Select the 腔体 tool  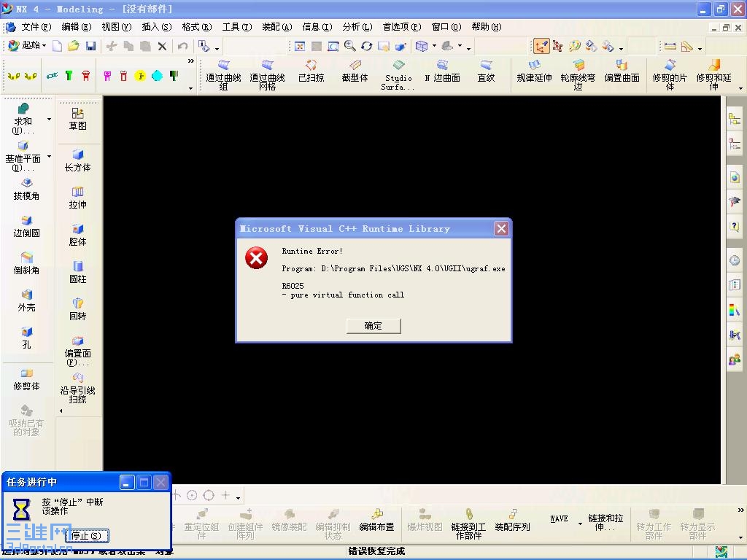pos(77,236)
